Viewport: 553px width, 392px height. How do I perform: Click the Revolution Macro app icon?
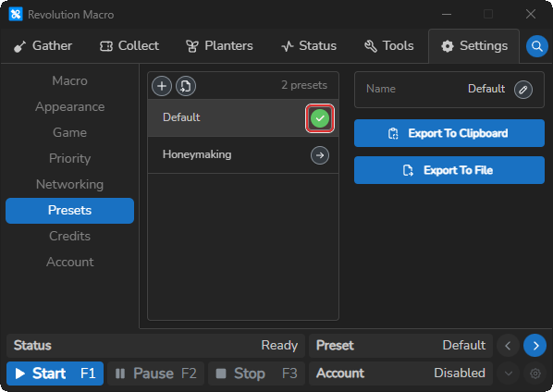pos(16,15)
